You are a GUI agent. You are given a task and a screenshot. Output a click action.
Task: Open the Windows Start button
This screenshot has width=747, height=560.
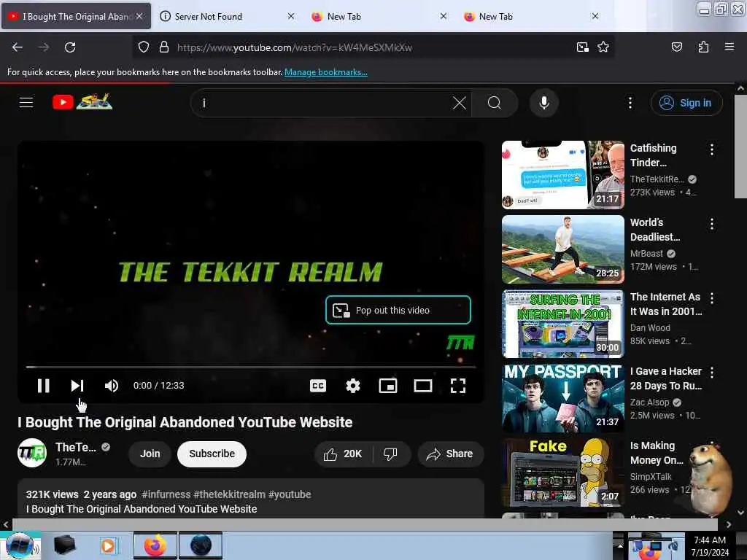20,545
